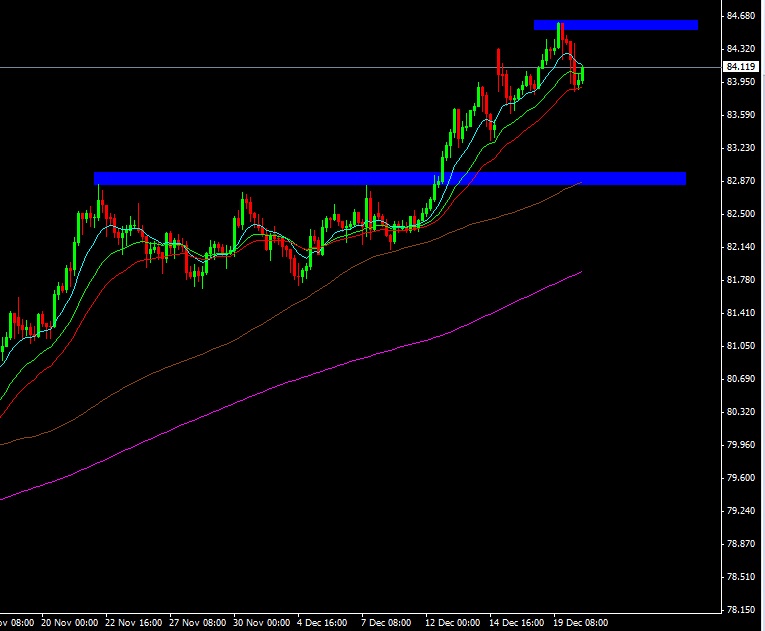Click the 84.320 price axis label

pos(741,48)
